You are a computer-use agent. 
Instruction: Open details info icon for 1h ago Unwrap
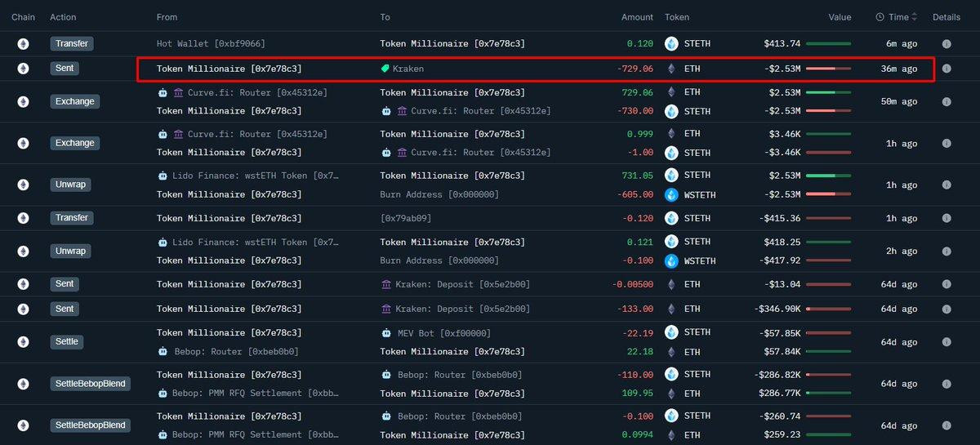(947, 185)
